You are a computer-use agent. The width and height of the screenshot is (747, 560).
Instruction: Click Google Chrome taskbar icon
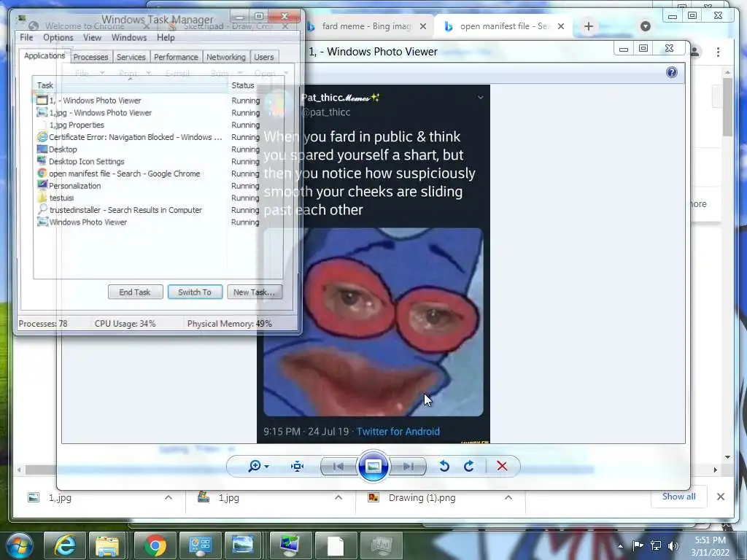(x=155, y=545)
